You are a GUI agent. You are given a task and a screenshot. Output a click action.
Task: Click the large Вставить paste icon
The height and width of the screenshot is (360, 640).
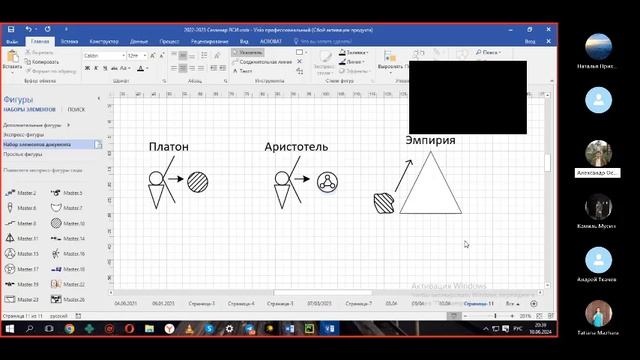point(12,57)
